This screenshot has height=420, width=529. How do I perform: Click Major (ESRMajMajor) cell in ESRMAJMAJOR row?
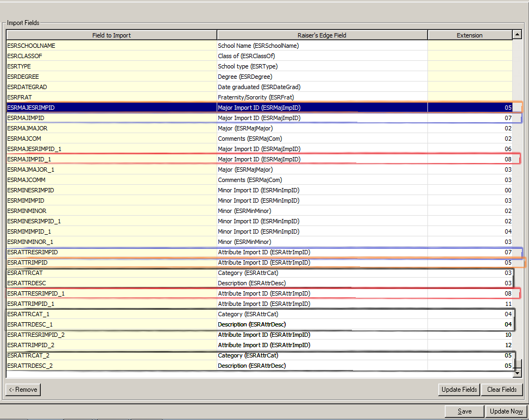click(322, 128)
